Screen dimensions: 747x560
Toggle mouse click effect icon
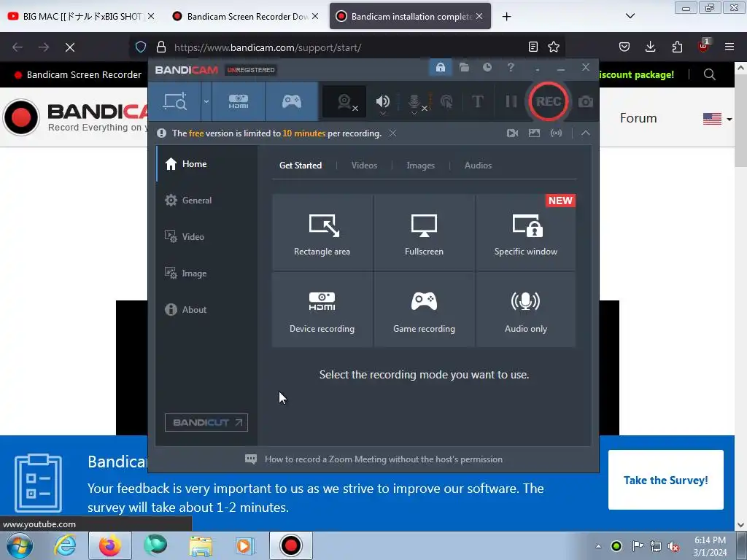coord(446,101)
